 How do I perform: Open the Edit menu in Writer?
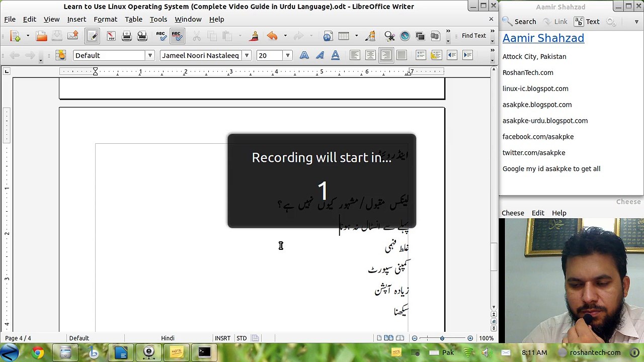[30, 19]
